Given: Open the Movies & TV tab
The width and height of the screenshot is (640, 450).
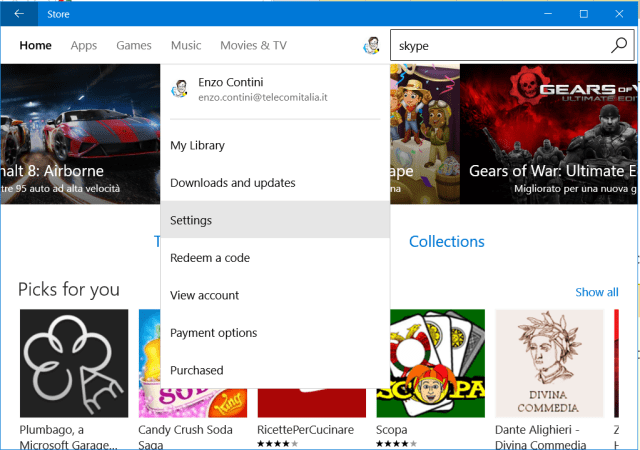Looking at the screenshot, I should 253,45.
